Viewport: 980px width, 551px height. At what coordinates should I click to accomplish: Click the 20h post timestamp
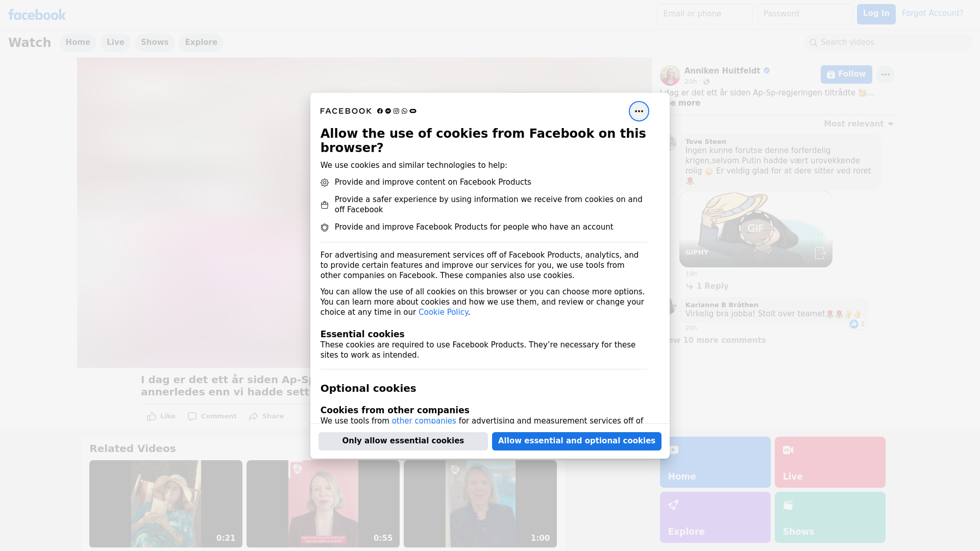coord(690,82)
